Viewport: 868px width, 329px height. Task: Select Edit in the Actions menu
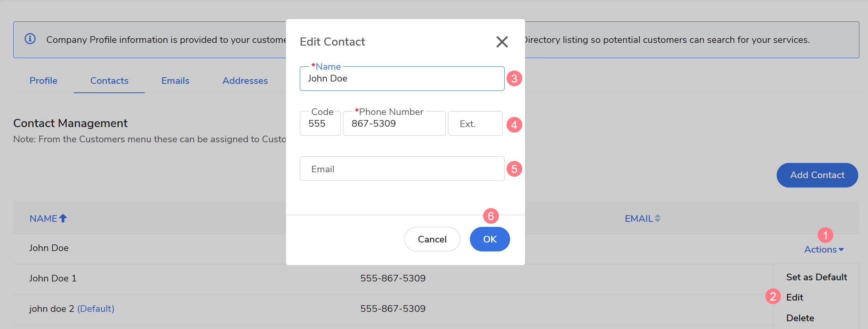[x=795, y=297]
